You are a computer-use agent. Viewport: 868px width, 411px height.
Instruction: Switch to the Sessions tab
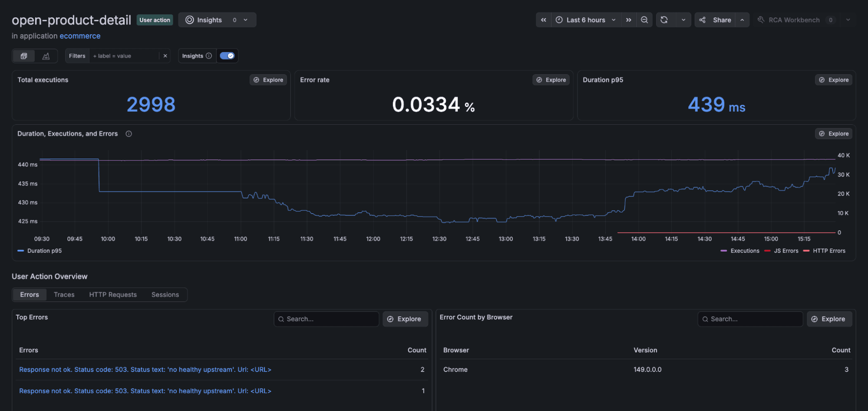(x=165, y=295)
